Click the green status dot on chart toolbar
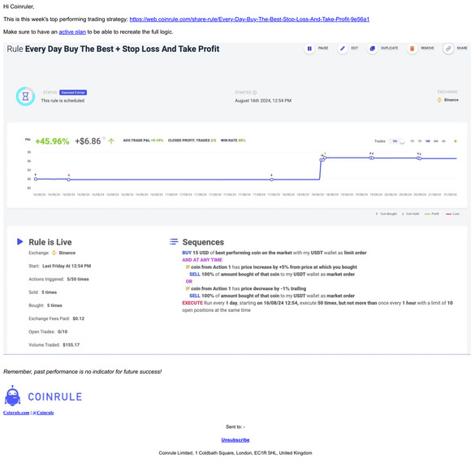This screenshot has width=471, height=476. tap(456, 141)
